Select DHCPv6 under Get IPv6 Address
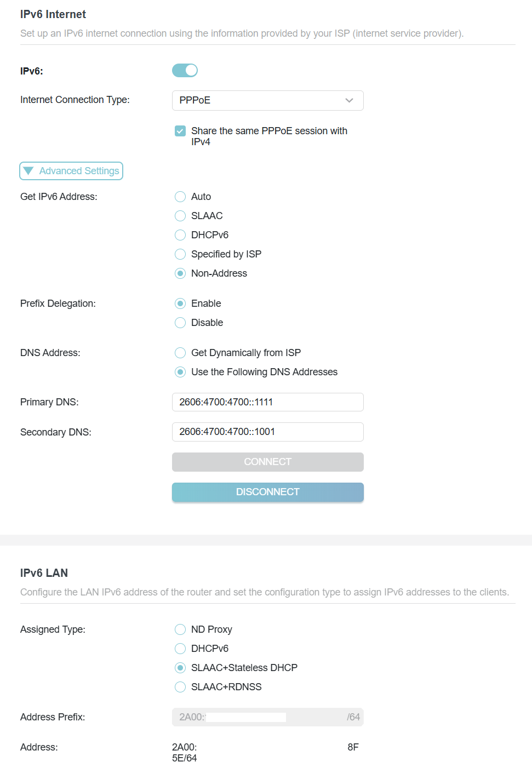The image size is (532, 779). click(180, 235)
